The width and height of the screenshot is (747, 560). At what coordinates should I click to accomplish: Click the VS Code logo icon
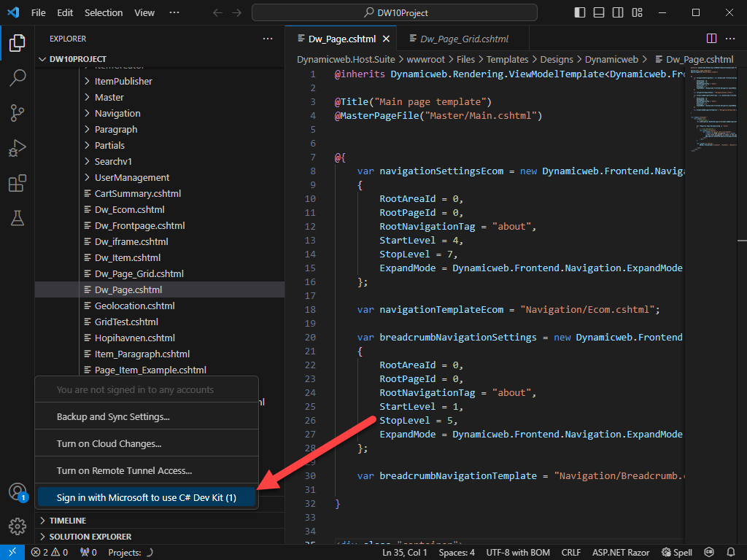(x=13, y=12)
